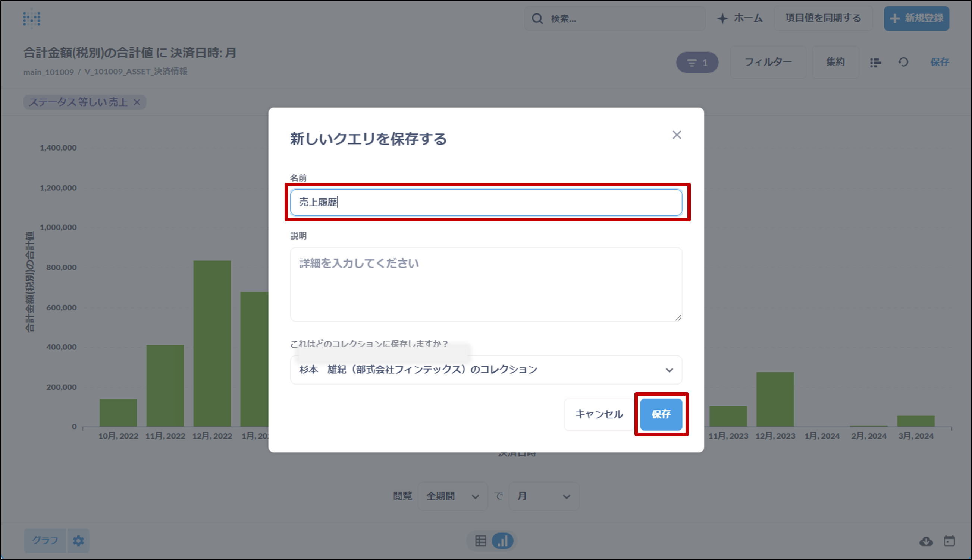Close the save query dialog with the X
This screenshot has width=972, height=560.
point(677,135)
